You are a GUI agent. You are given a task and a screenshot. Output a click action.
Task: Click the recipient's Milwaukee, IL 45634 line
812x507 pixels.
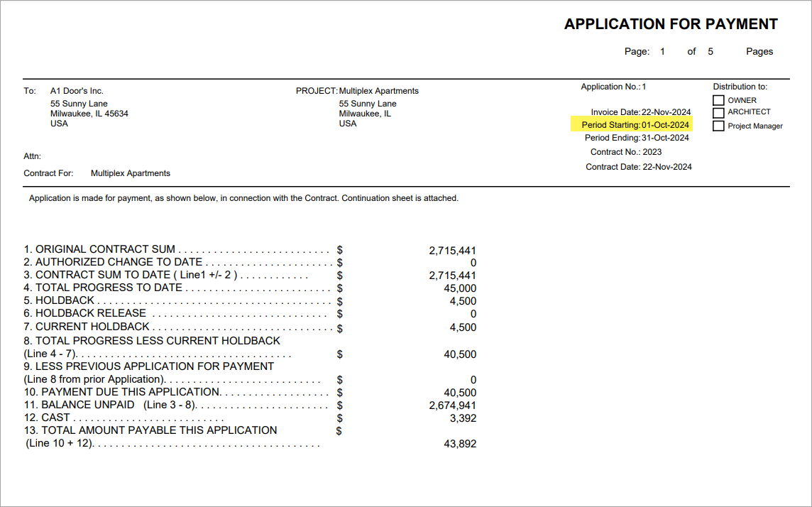(89, 114)
